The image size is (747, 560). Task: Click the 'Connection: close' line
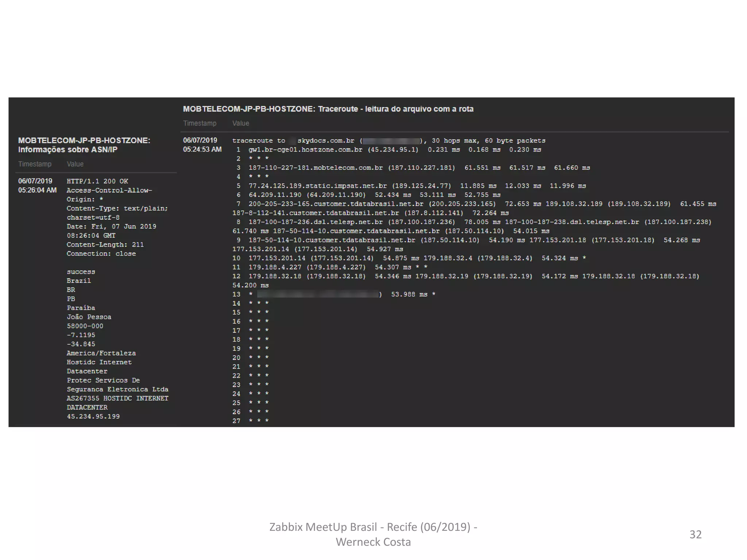[x=101, y=254]
